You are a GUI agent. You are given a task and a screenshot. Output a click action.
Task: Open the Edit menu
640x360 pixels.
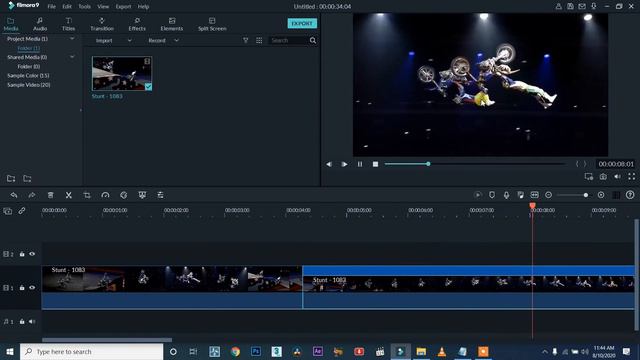click(x=67, y=7)
